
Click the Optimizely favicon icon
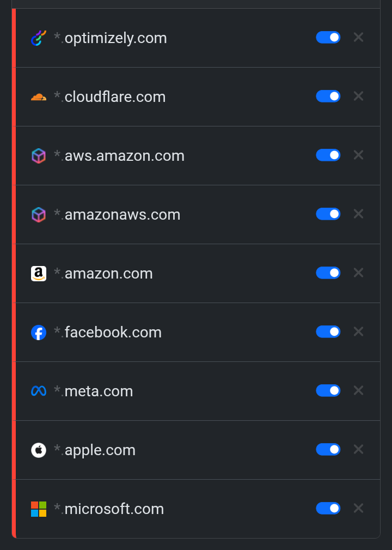[39, 38]
